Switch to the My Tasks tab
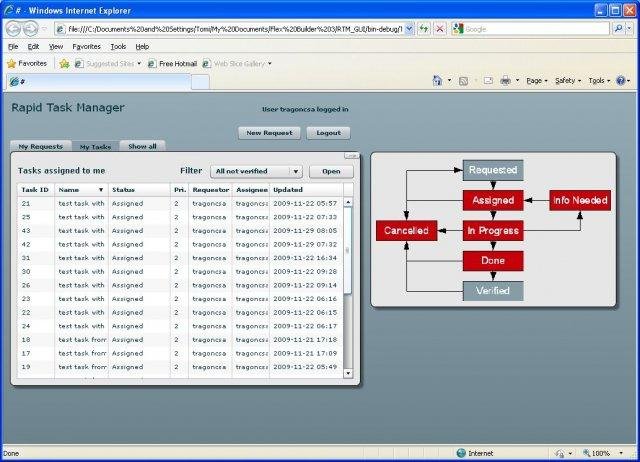This screenshot has height=462, width=640. (96, 147)
